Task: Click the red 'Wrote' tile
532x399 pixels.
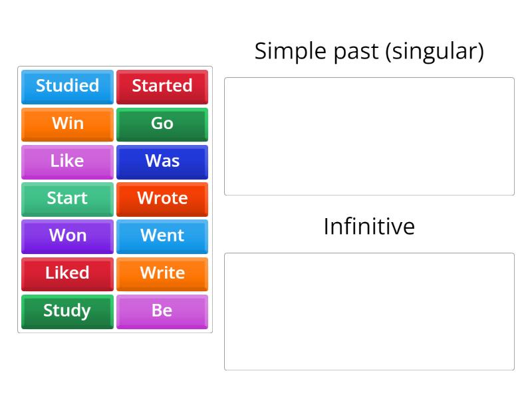Action: click(x=162, y=198)
